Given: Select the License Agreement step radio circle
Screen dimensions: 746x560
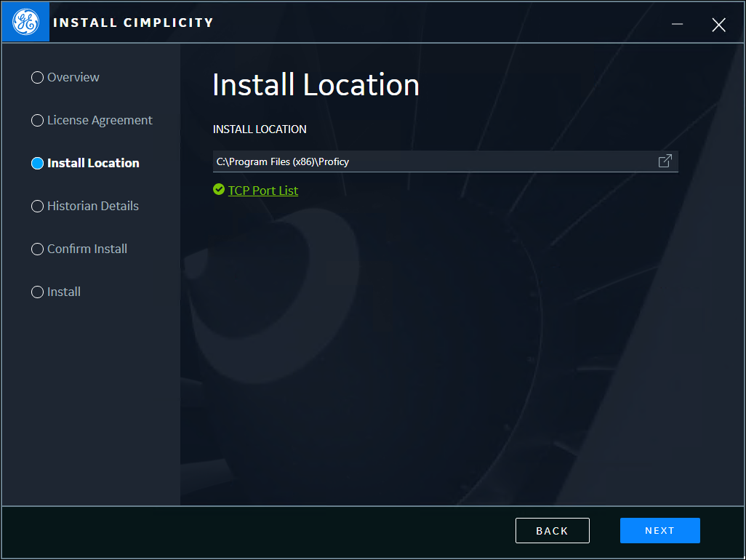Looking at the screenshot, I should (x=37, y=121).
